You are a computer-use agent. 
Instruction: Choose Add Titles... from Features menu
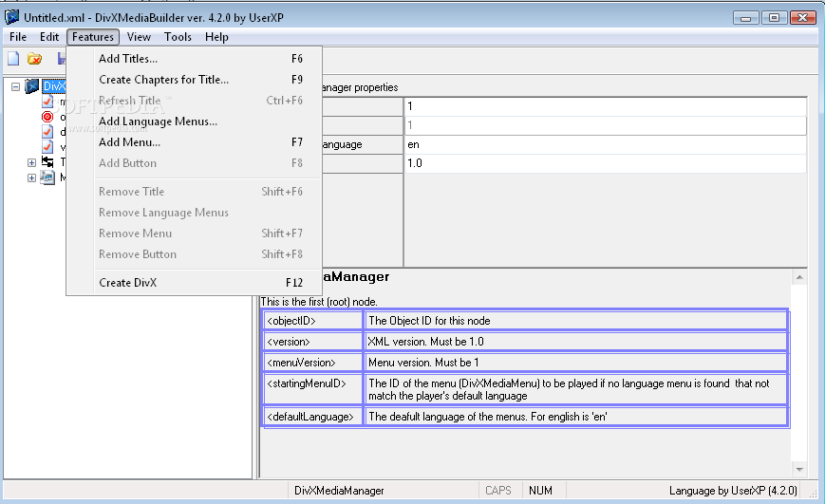coord(195,59)
